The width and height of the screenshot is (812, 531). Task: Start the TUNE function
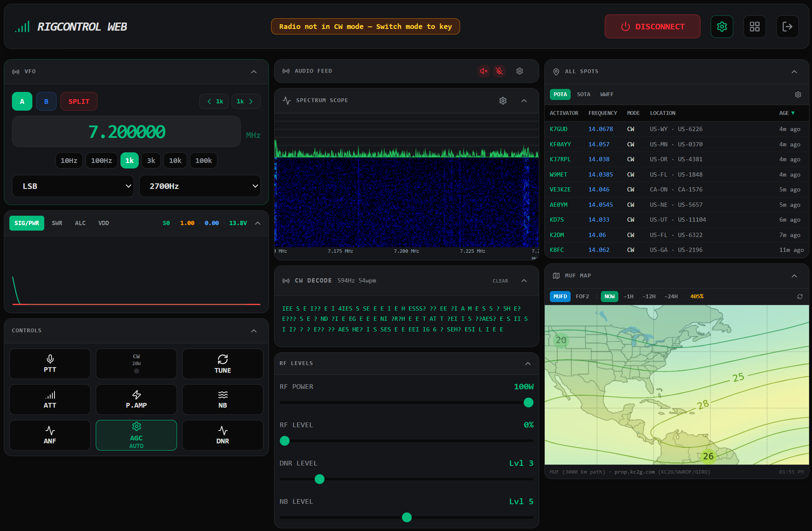[223, 364]
